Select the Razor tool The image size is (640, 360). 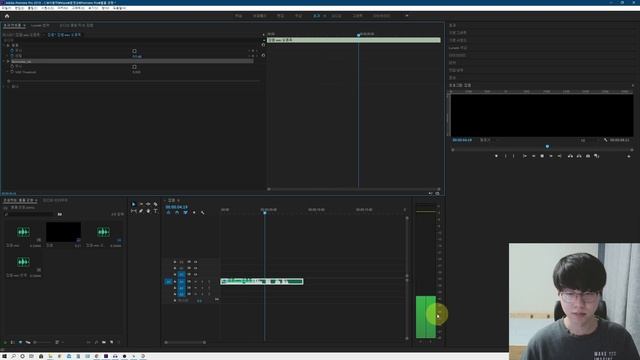point(156,204)
